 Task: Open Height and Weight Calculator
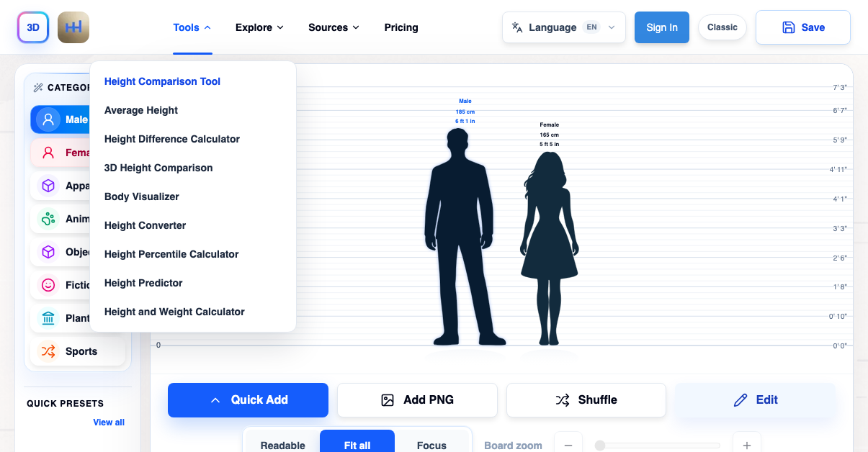tap(174, 312)
